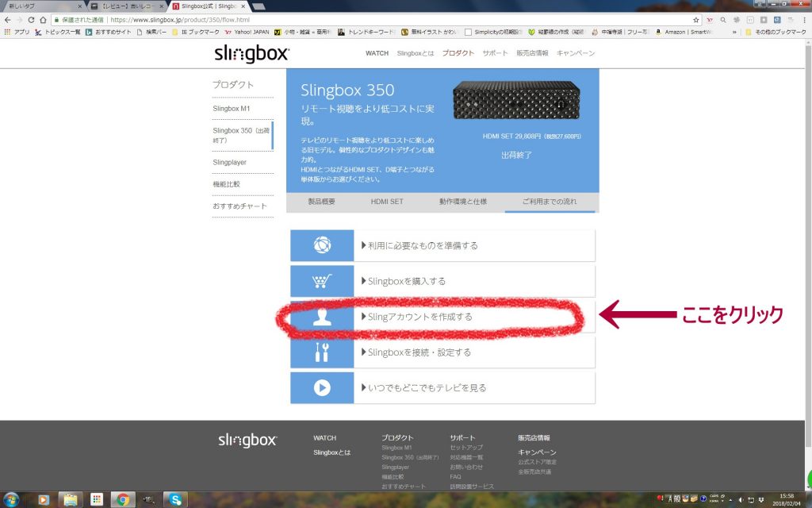Viewport: 812px width, 508px height.
Task: Click the wrench and screwdriver setup icon
Action: [321, 352]
